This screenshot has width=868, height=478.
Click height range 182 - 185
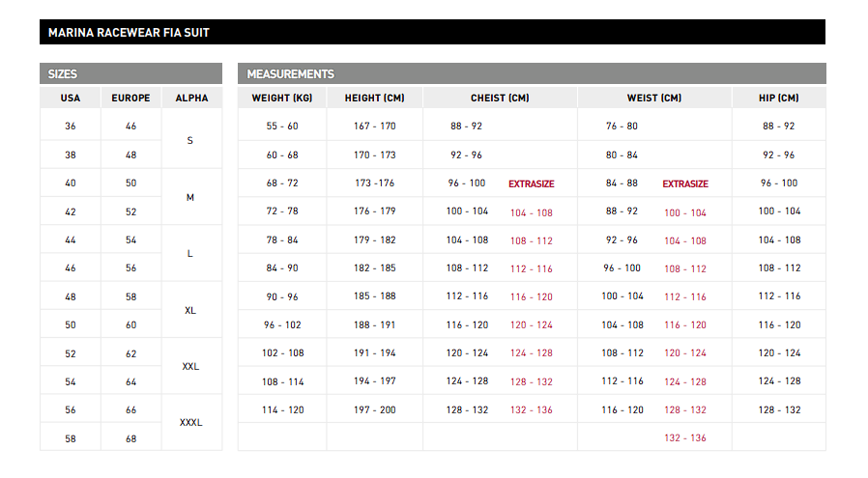[x=375, y=268]
